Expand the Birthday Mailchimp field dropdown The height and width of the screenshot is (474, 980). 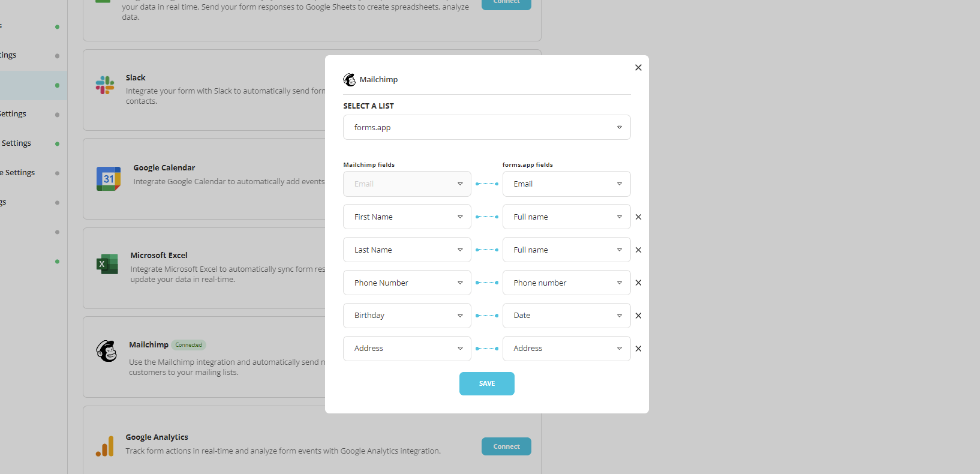point(407,316)
